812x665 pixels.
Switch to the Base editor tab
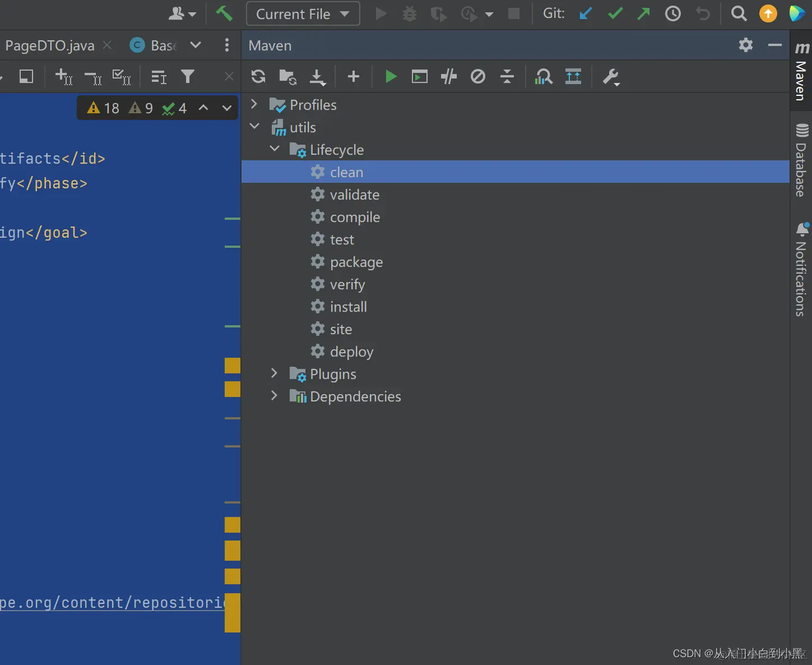(153, 45)
